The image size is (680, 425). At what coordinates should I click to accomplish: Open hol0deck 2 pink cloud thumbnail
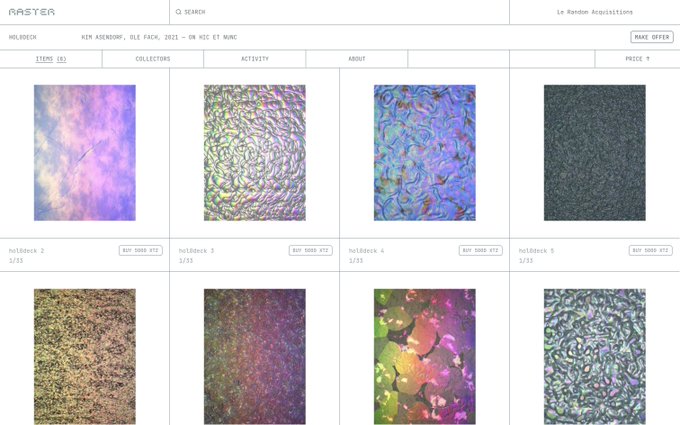point(85,153)
